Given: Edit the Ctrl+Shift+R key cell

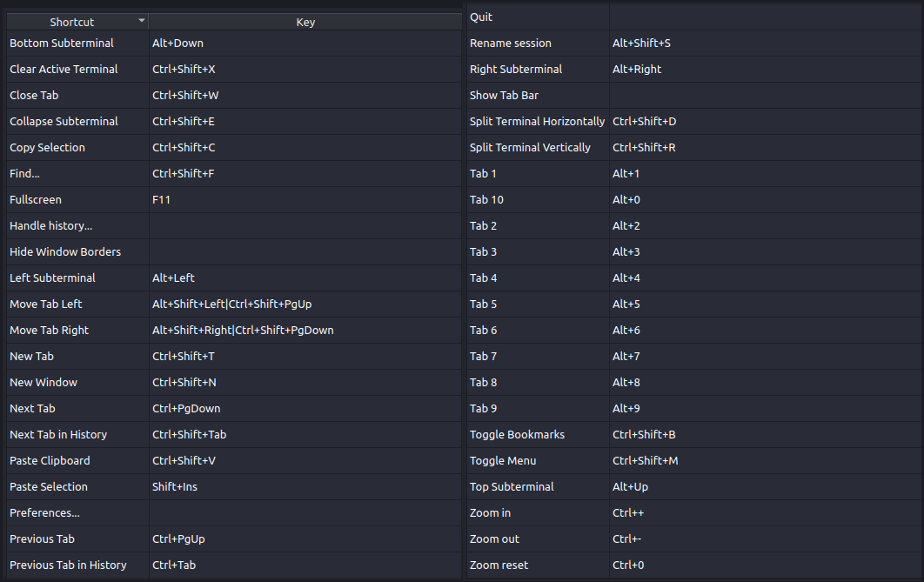Looking at the screenshot, I should [x=765, y=147].
